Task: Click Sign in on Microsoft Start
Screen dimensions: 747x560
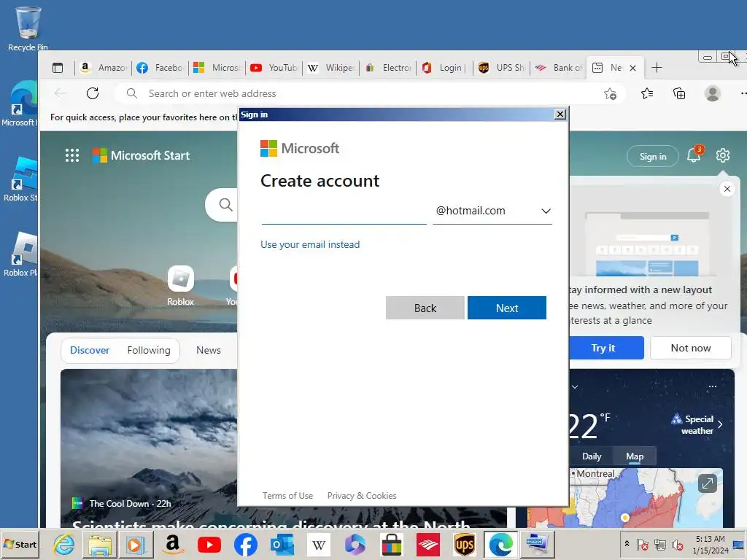Action: point(653,156)
